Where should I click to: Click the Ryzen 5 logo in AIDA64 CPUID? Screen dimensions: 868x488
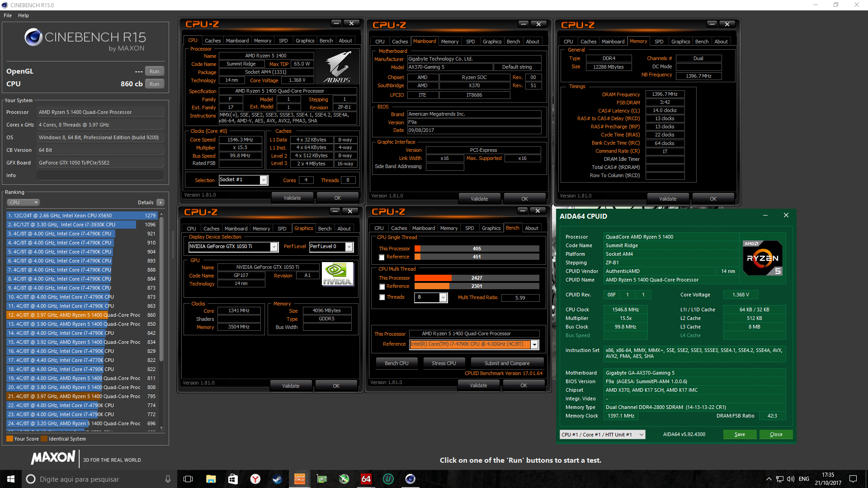click(x=763, y=258)
